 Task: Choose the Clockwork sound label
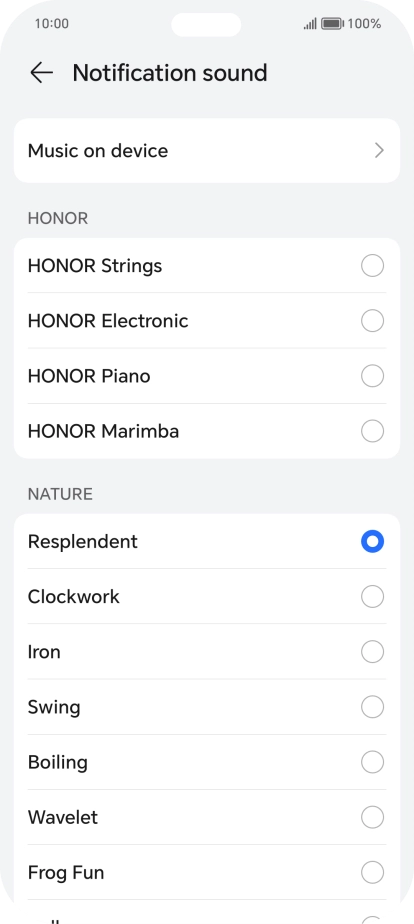(74, 597)
